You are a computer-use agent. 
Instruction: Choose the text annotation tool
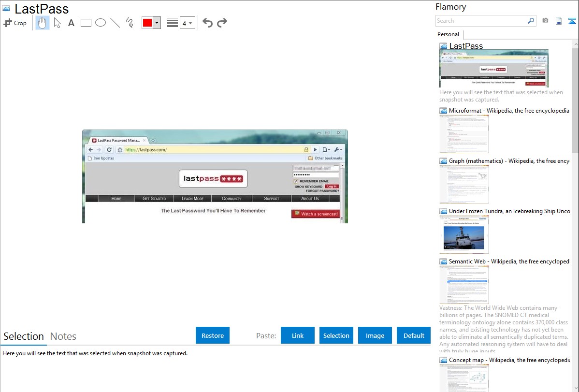(71, 23)
